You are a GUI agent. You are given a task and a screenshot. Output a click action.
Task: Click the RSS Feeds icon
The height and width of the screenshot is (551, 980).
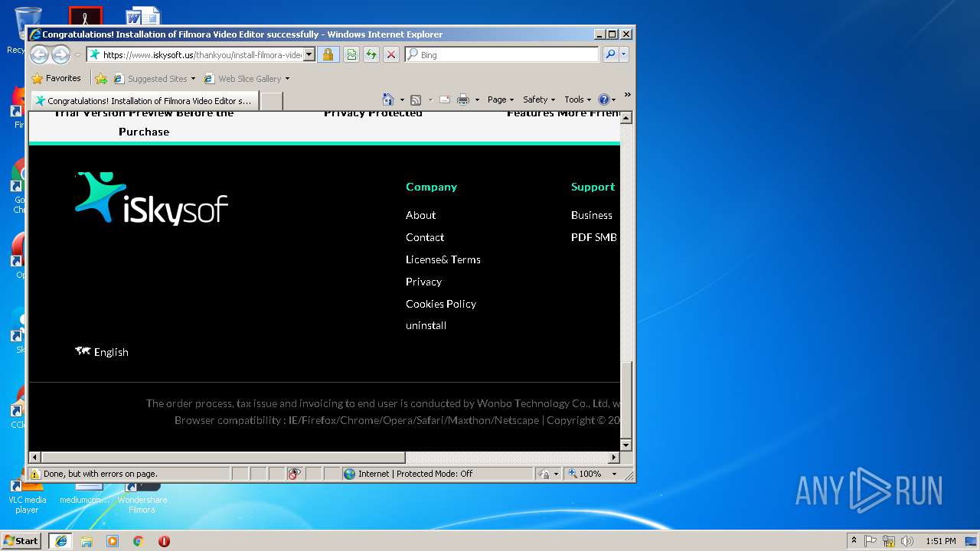416,99
